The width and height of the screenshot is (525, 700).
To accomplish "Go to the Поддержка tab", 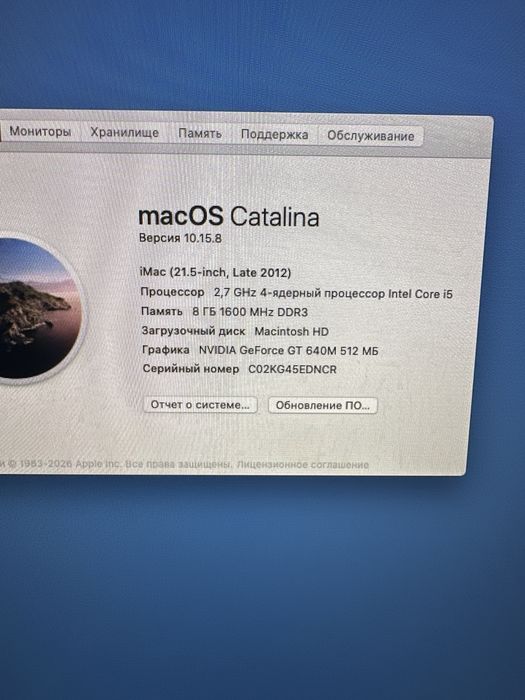I will 275,134.
